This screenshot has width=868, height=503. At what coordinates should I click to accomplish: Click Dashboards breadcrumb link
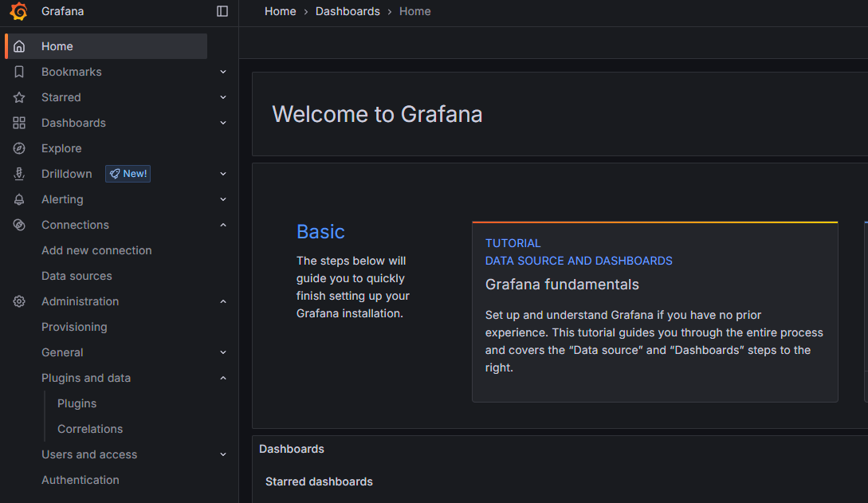pos(348,11)
